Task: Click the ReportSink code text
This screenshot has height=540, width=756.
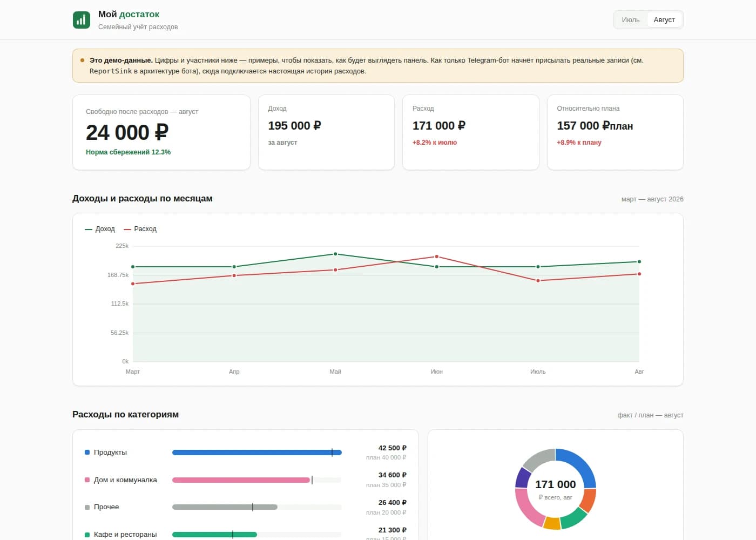Action: pyautogui.click(x=111, y=71)
